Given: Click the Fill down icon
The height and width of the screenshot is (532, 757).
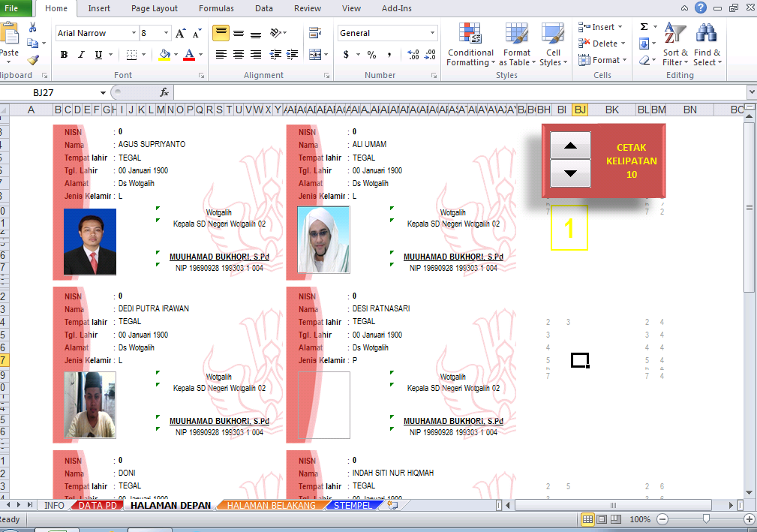Looking at the screenshot, I should point(644,44).
